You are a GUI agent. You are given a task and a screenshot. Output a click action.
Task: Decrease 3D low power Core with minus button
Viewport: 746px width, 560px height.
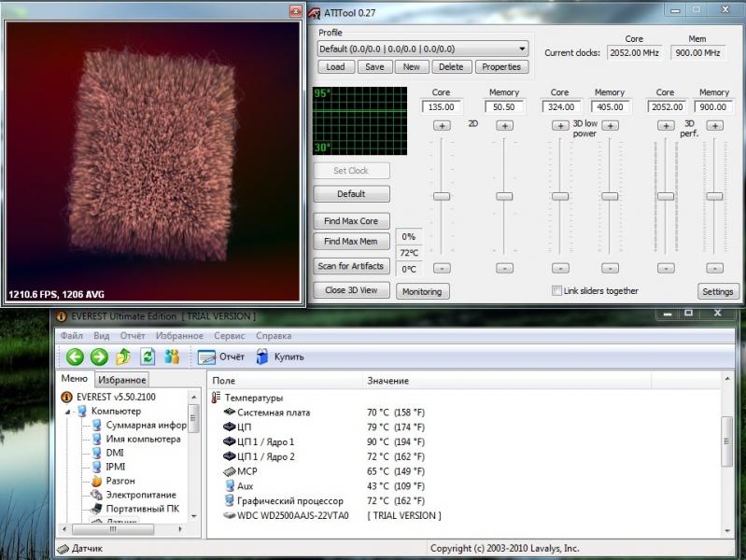(560, 269)
